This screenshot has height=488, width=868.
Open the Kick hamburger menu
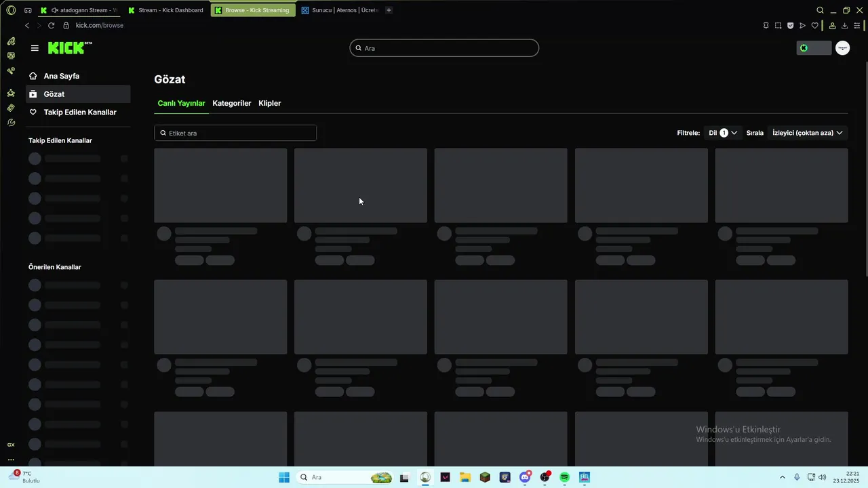[x=35, y=48]
